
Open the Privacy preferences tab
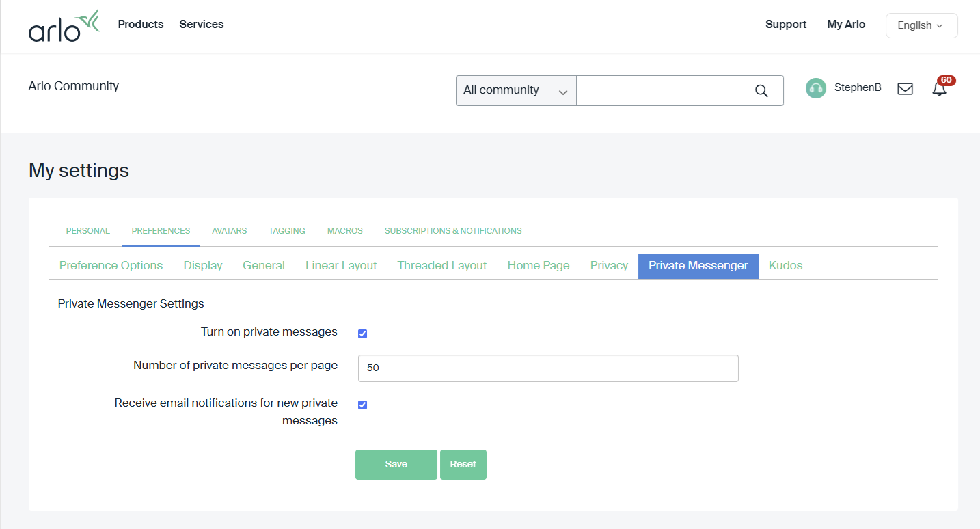[608, 265]
